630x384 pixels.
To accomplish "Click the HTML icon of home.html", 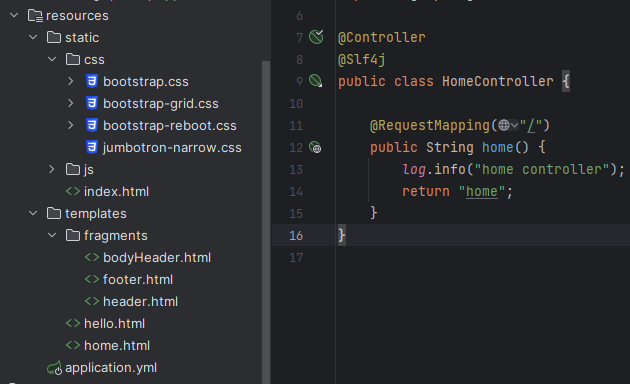I will 73,345.
